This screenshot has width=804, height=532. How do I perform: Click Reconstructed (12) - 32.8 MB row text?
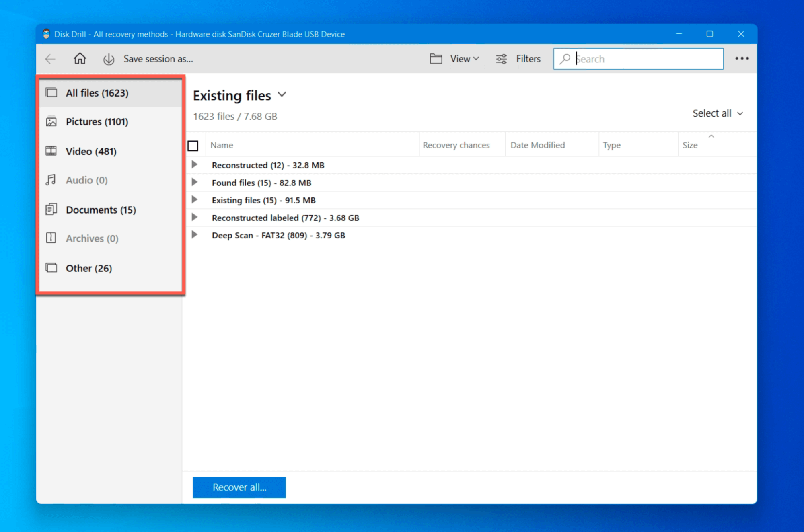pos(268,165)
